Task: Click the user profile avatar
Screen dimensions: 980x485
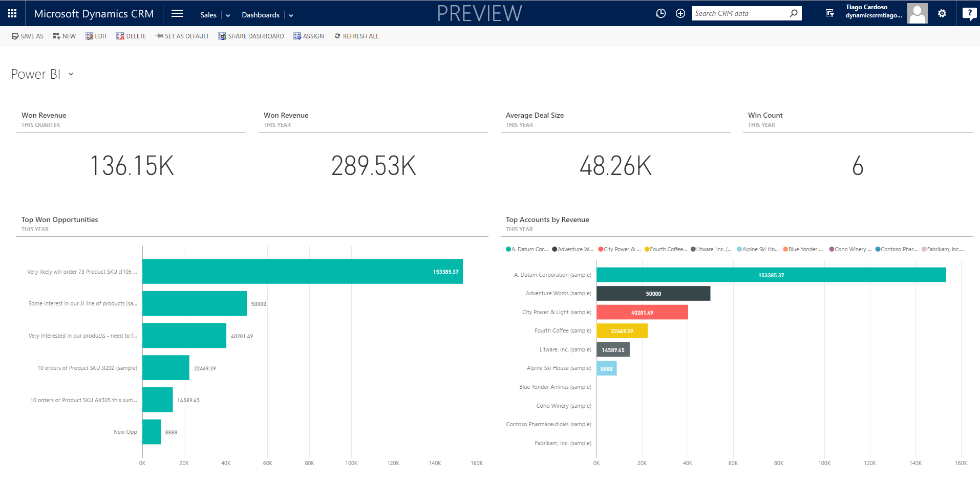Action: point(917,13)
